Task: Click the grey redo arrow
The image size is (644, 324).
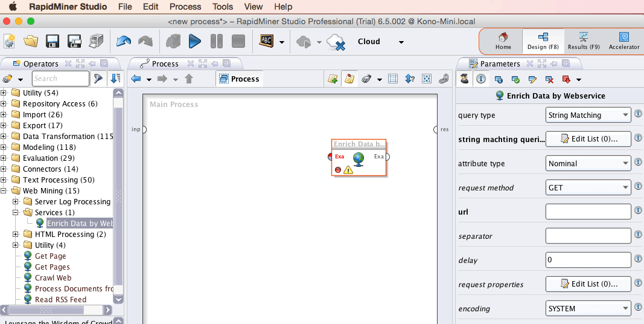Action: pyautogui.click(x=145, y=41)
